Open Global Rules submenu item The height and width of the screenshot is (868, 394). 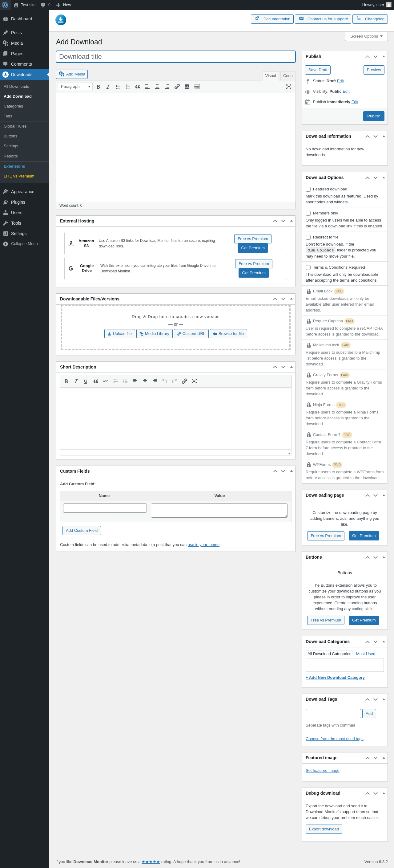[x=25, y=126]
